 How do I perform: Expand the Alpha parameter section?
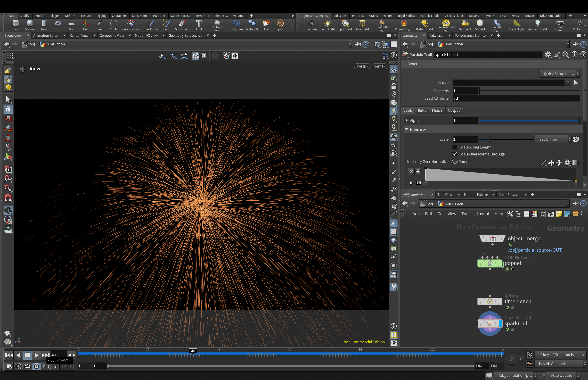[406, 120]
